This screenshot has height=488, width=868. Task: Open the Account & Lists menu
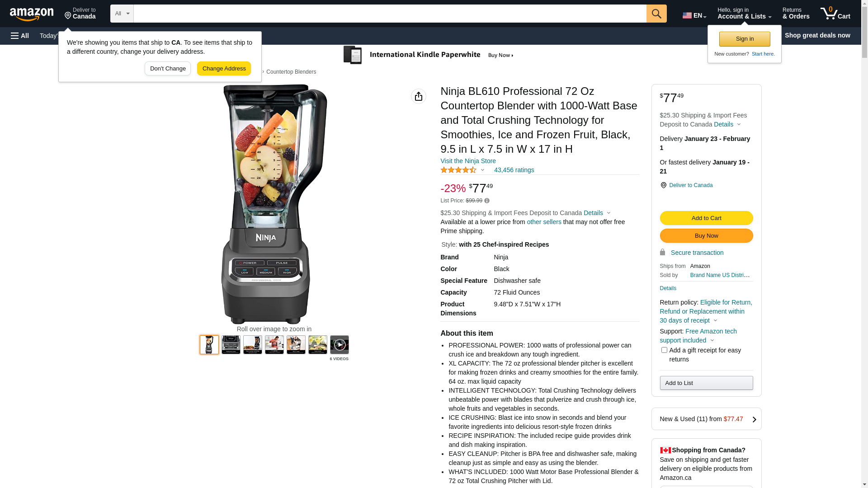click(x=744, y=14)
